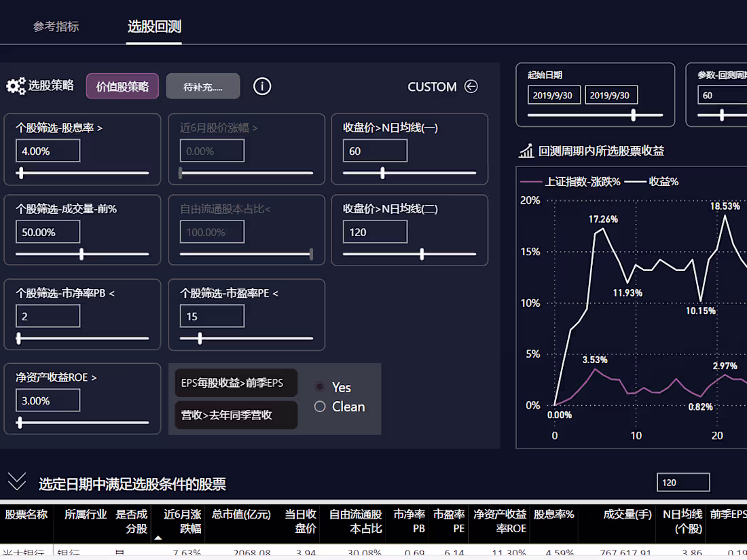The height and width of the screenshot is (560, 747).
Task: Open the info circle icon
Action: [x=262, y=86]
